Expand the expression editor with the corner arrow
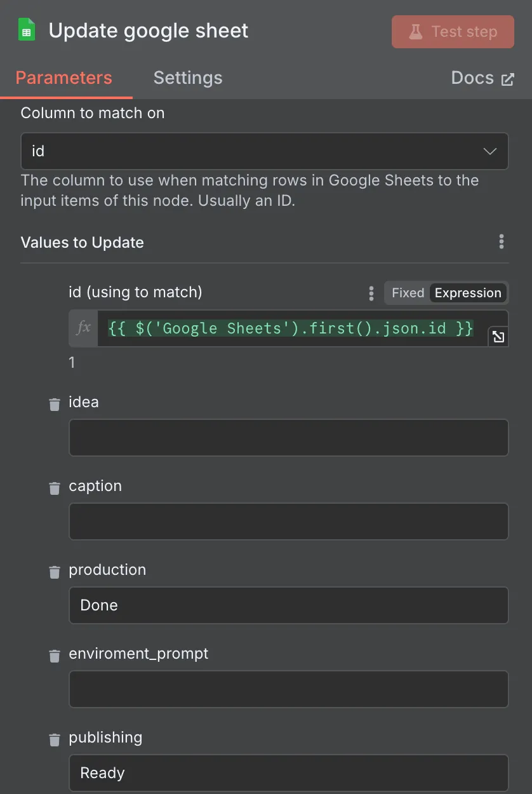The width and height of the screenshot is (532, 794). click(x=498, y=337)
